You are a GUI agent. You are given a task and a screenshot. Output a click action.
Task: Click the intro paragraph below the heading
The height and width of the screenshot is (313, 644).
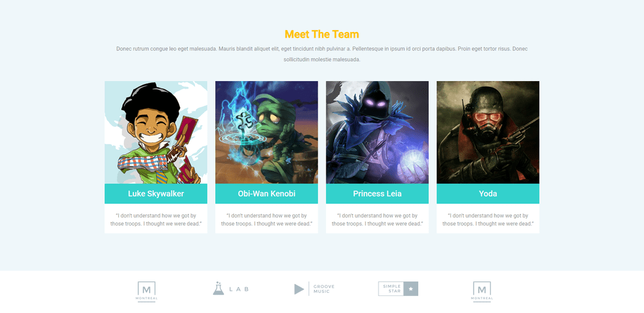(322, 54)
